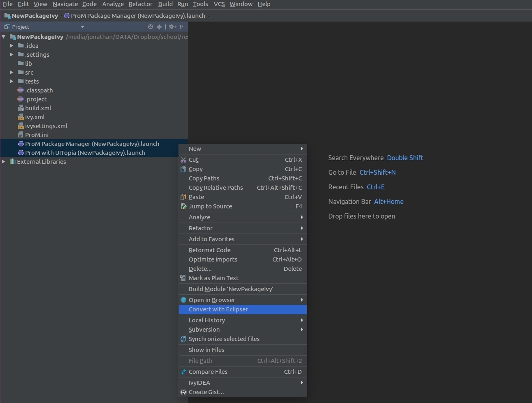Open the New submenu in context menu
Image resolution: width=532 pixels, height=403 pixels.
[243, 149]
